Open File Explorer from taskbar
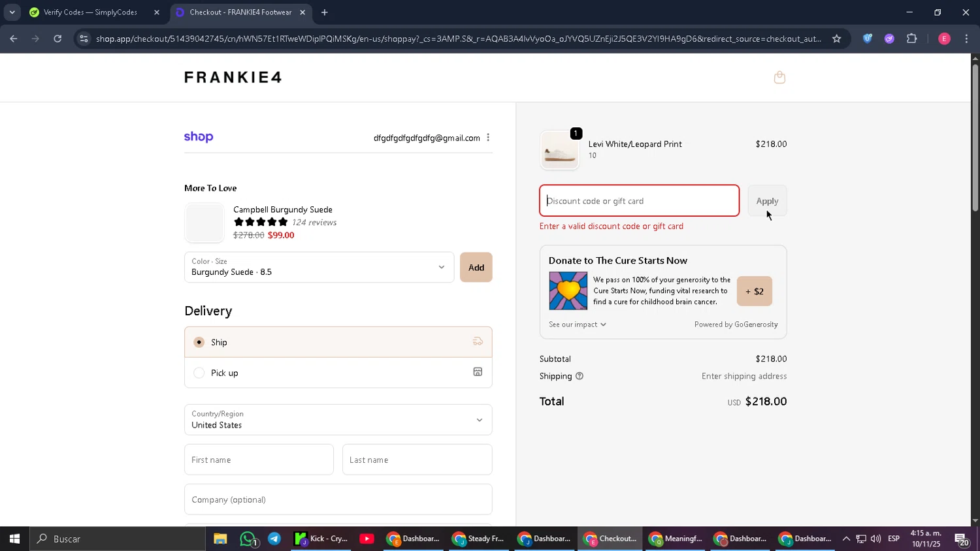The image size is (980, 551). click(x=220, y=539)
